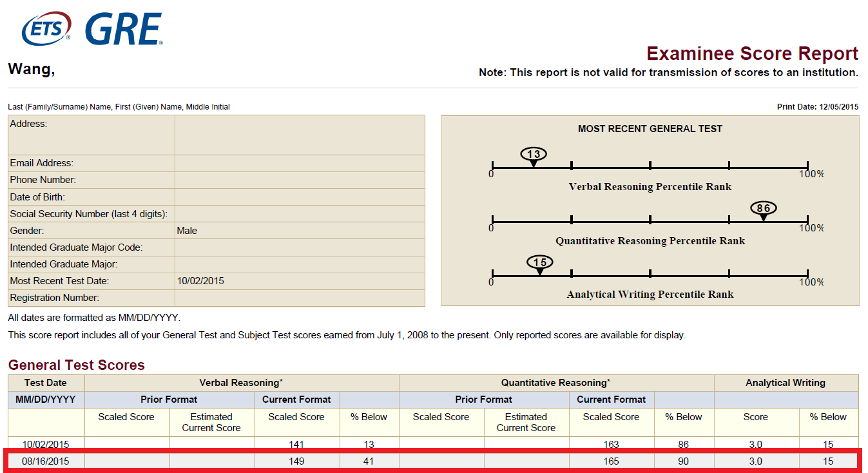868x473 pixels.
Task: Click "Prior Format" under Quantitative Reasoning
Action: (484, 400)
